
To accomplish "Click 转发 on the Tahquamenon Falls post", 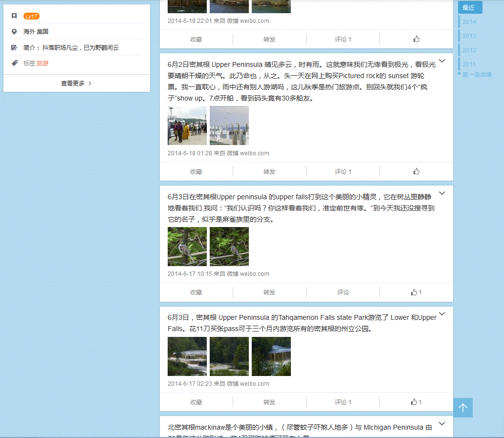I will coord(269,402).
